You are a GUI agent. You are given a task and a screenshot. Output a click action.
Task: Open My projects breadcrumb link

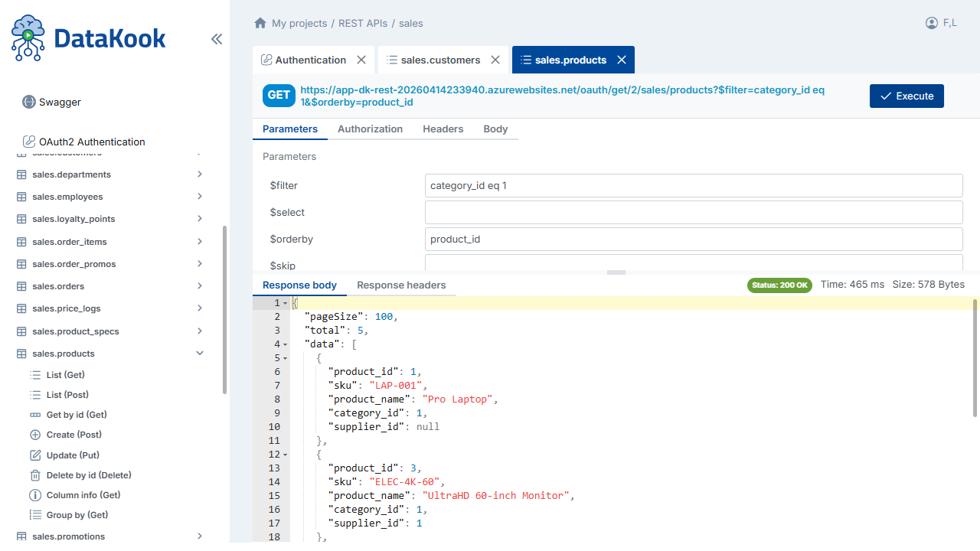coord(299,23)
